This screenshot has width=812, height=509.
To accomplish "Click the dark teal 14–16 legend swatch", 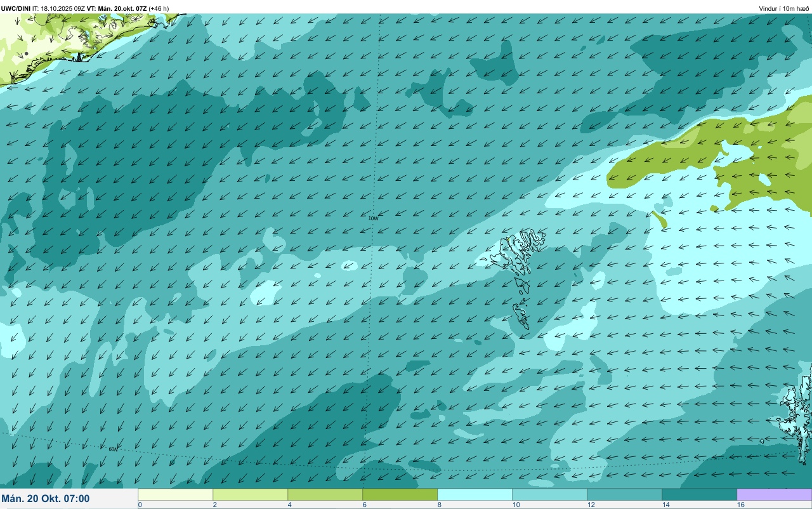I will [x=700, y=494].
